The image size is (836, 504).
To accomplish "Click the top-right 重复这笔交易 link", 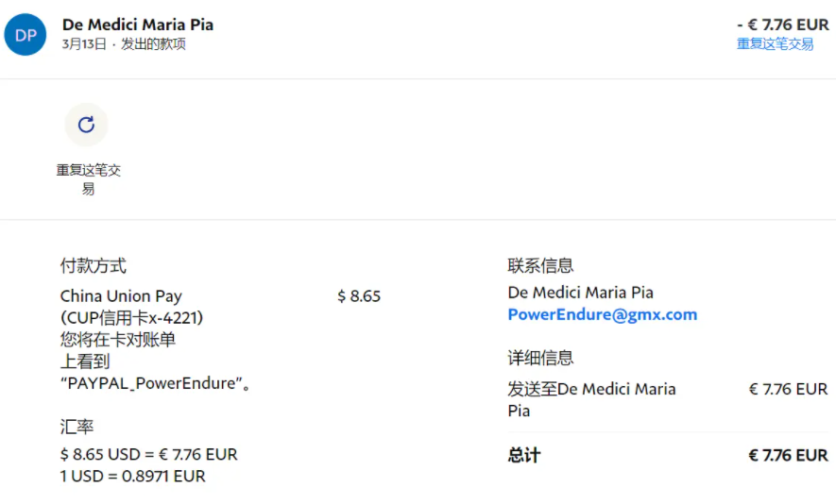I will pos(775,44).
